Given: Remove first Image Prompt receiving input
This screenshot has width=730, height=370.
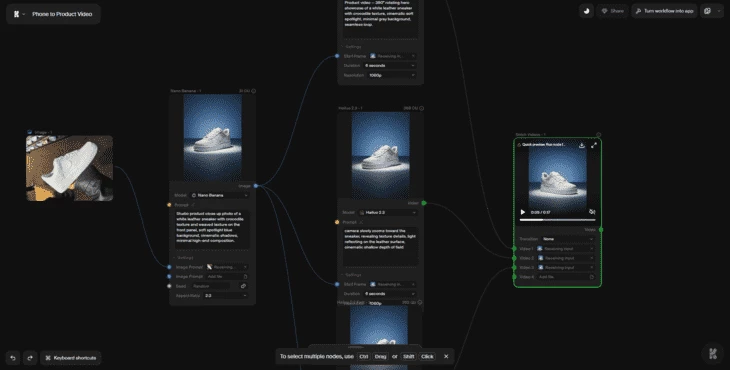Looking at the screenshot, I should pyautogui.click(x=245, y=267).
